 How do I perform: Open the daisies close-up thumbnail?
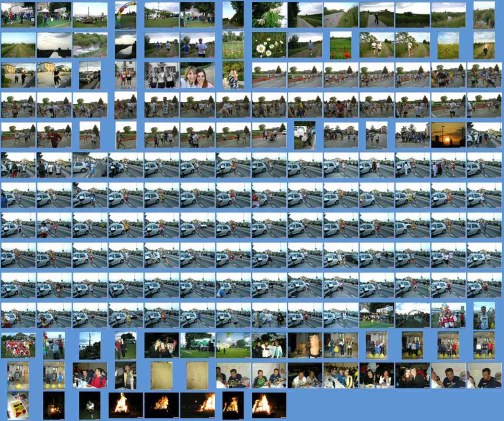269,45
